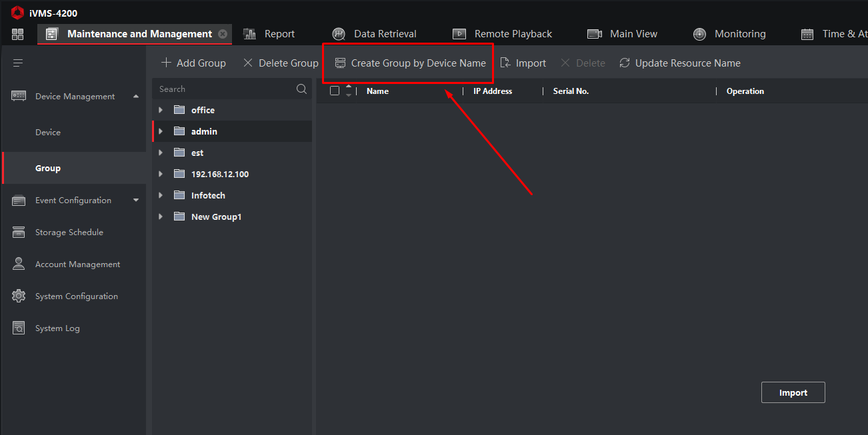Open Storage Schedule from the sidebar
This screenshot has height=435, width=868.
(x=69, y=232)
